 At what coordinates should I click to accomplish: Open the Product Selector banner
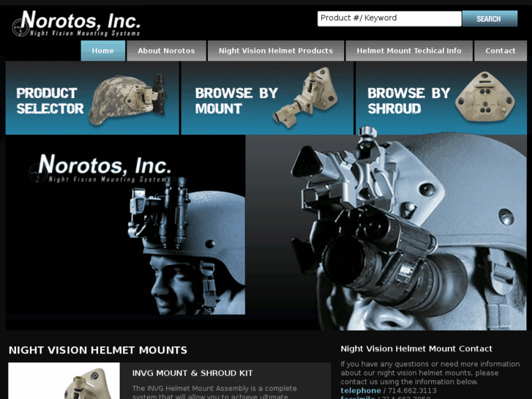point(92,98)
